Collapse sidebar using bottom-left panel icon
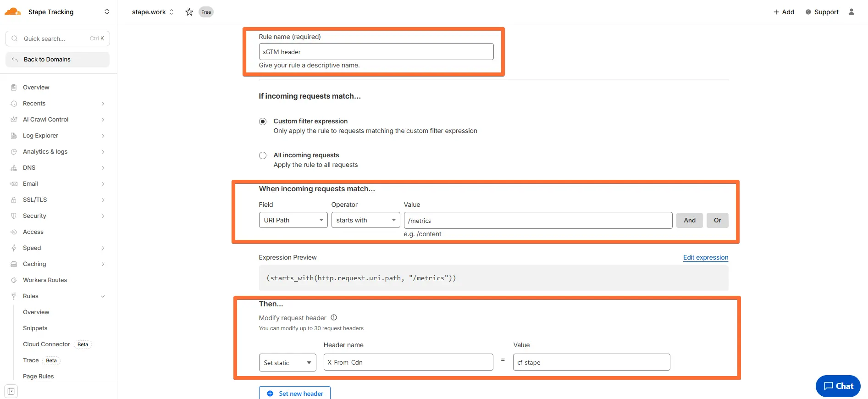The height and width of the screenshot is (399, 868). (x=11, y=391)
